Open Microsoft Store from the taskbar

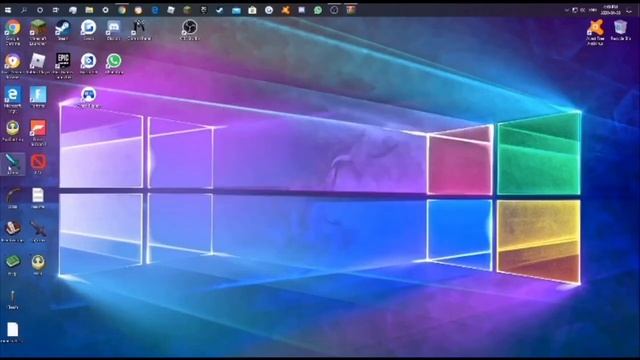click(x=252, y=10)
